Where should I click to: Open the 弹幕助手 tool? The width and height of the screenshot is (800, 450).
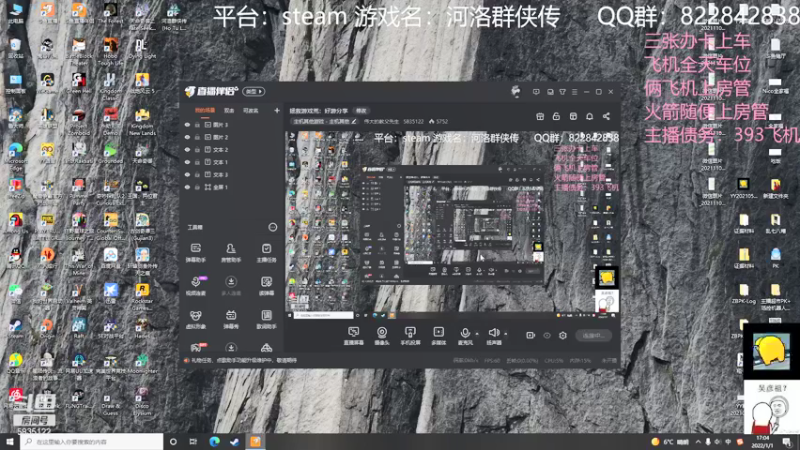[195, 253]
